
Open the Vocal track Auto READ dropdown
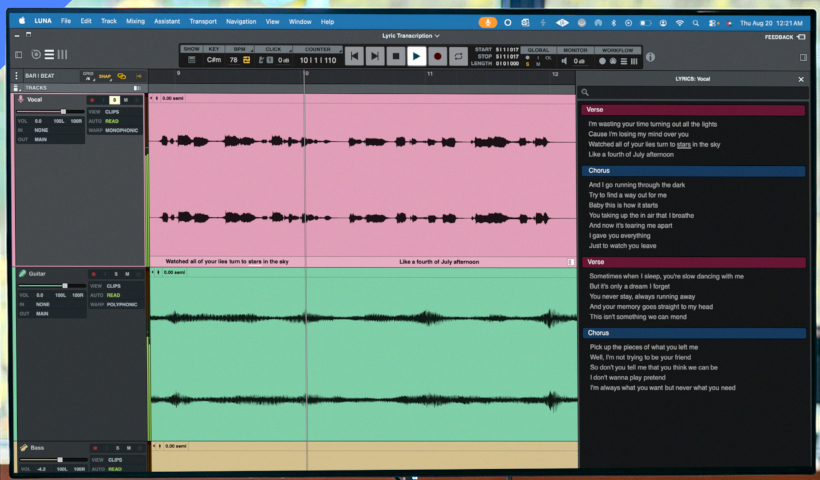click(x=112, y=121)
